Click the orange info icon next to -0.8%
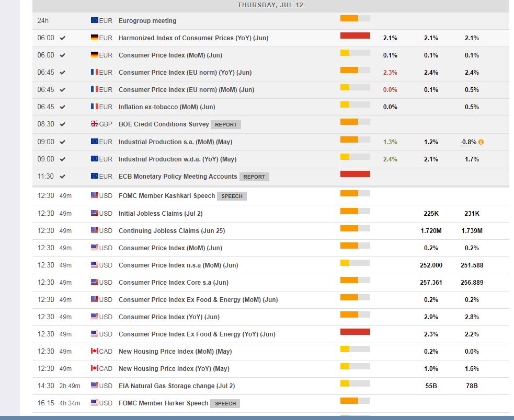The width and height of the screenshot is (514, 420). (481, 142)
